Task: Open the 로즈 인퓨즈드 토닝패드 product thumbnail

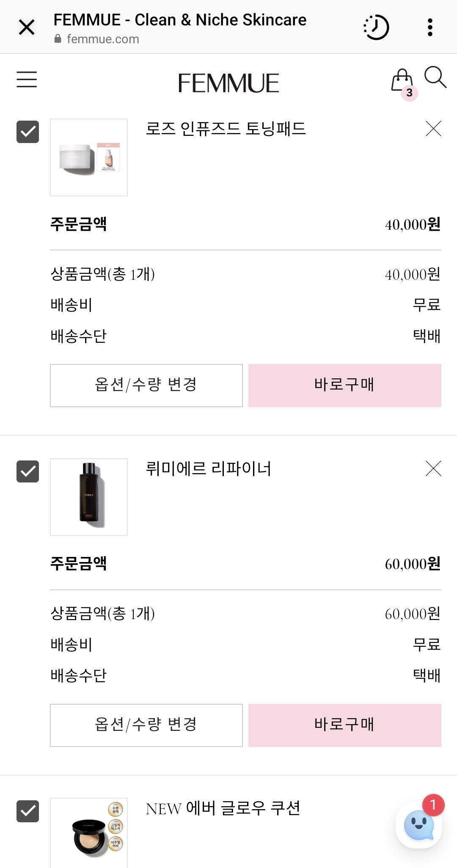Action: (x=89, y=157)
